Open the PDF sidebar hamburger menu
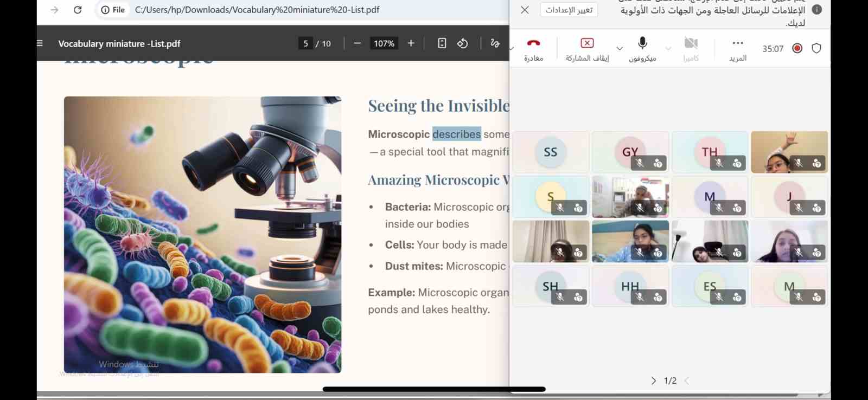 [x=40, y=43]
